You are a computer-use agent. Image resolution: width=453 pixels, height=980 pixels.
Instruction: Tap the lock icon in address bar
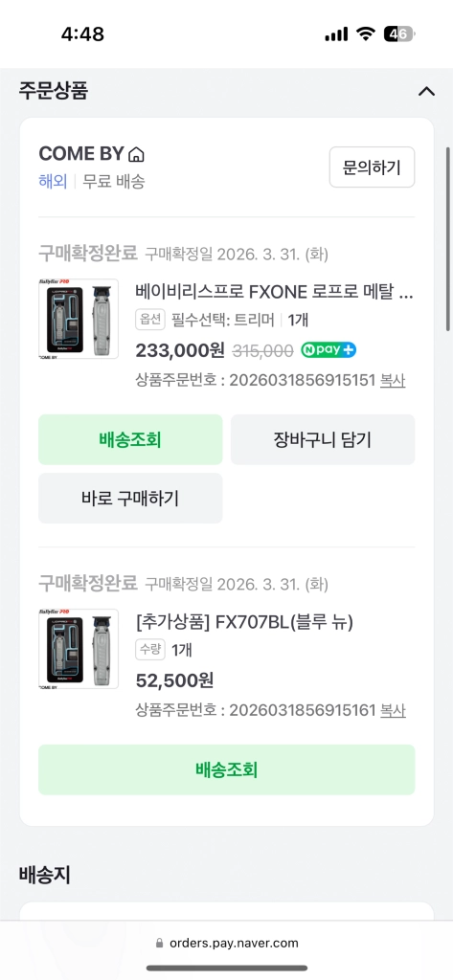tap(160, 943)
